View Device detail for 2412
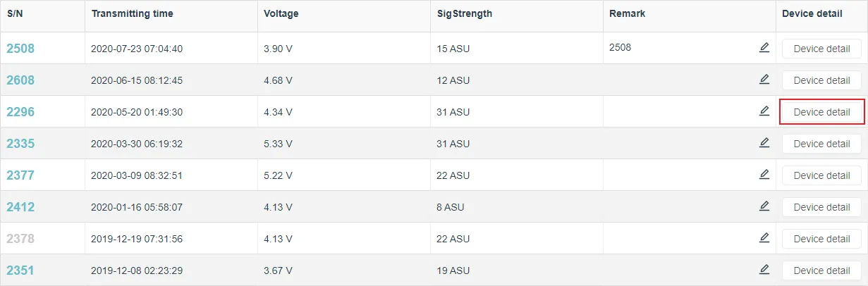 pos(821,207)
